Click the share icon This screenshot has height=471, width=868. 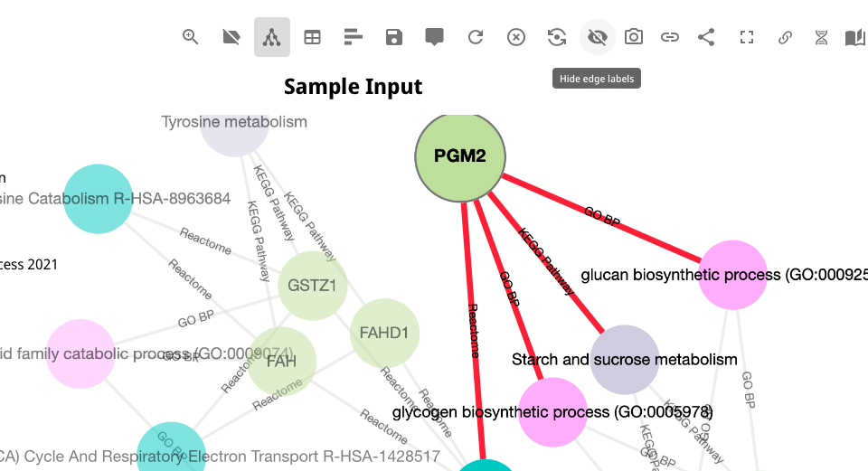706,37
